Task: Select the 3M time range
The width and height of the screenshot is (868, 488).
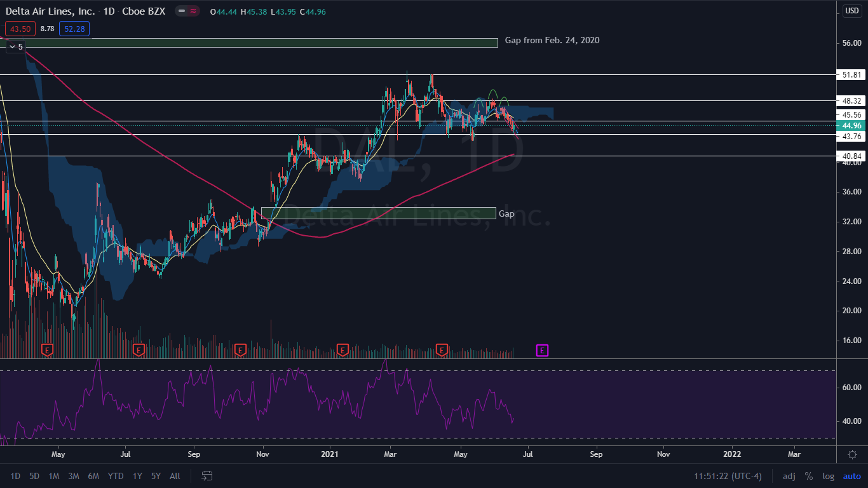Action: coord(74,476)
